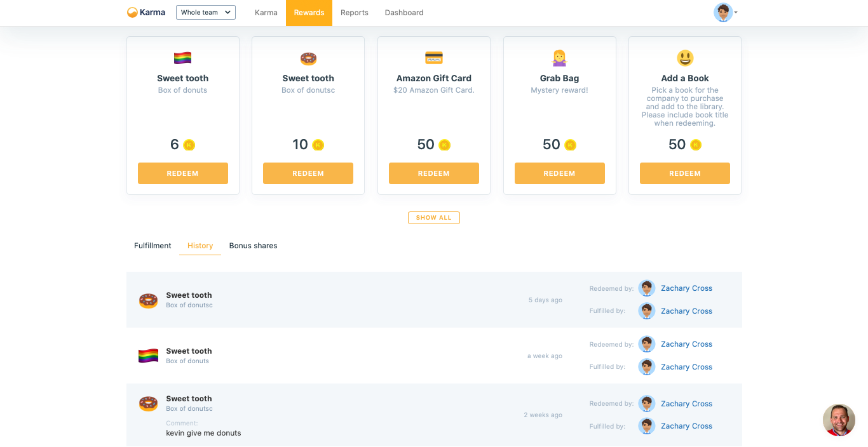The width and height of the screenshot is (868, 447).
Task: Click the 'Mystery reward!' description
Action: pos(559,90)
